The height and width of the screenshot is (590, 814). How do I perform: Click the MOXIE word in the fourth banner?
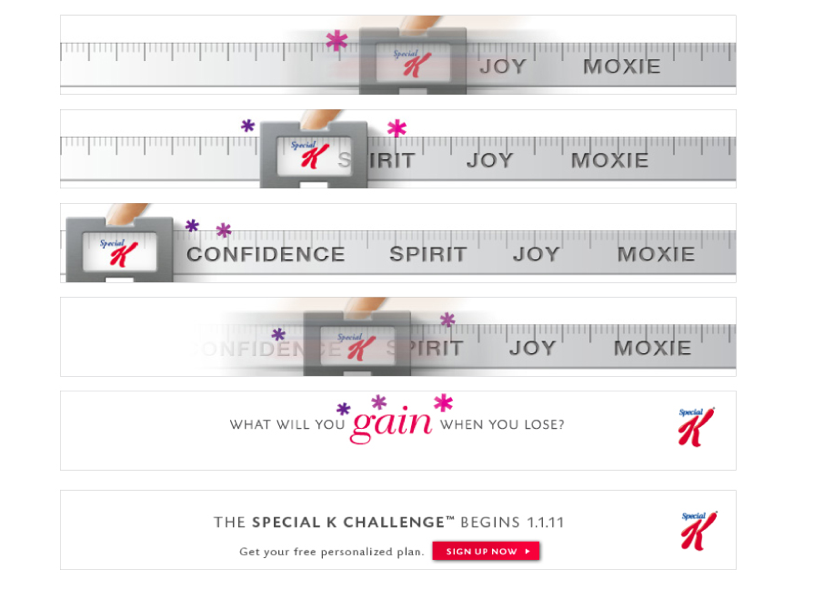[652, 348]
